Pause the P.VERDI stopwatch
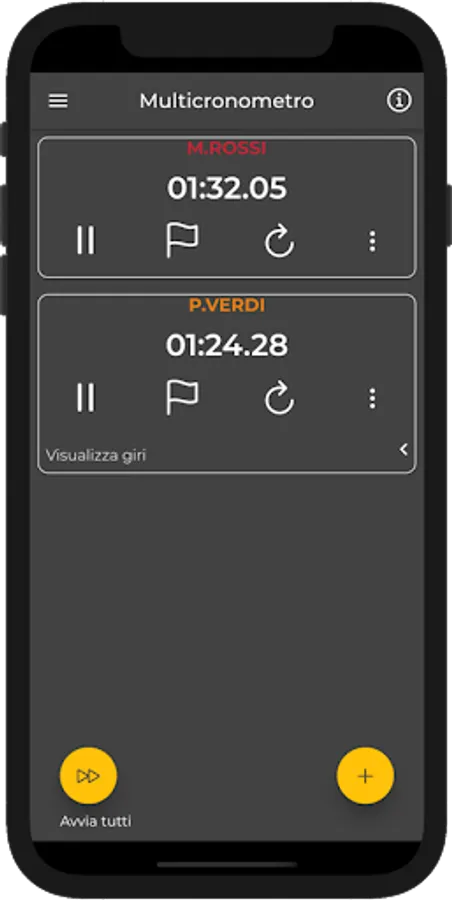Image resolution: width=452 pixels, height=900 pixels. click(86, 397)
